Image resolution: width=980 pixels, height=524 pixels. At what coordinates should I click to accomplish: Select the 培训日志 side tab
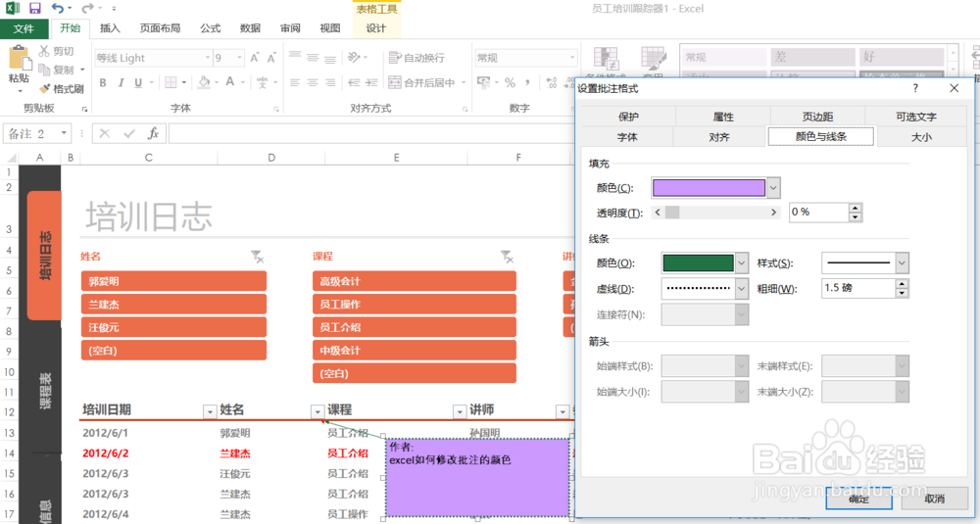tap(44, 256)
